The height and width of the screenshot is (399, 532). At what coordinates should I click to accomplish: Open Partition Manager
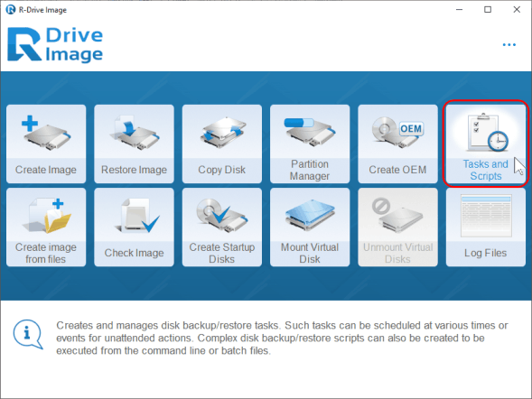310,144
